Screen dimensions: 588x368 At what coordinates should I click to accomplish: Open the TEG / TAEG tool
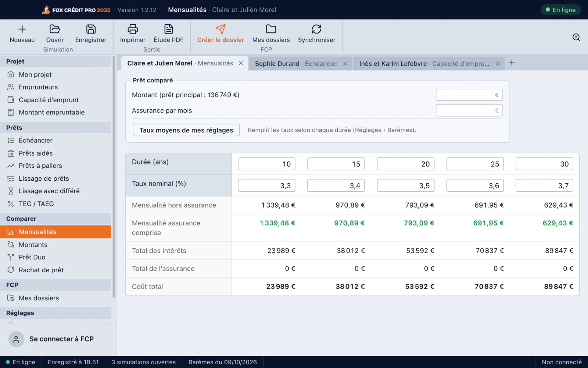coord(56,204)
